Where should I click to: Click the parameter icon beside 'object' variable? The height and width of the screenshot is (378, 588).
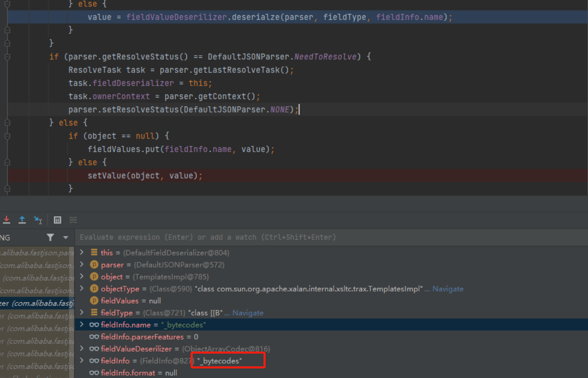(94, 276)
